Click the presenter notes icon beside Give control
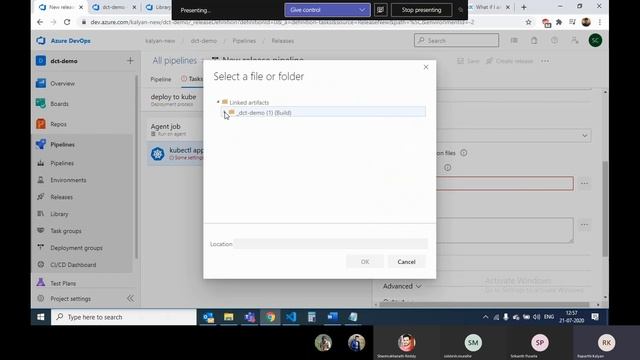This screenshot has height=360, width=640. coord(380,10)
